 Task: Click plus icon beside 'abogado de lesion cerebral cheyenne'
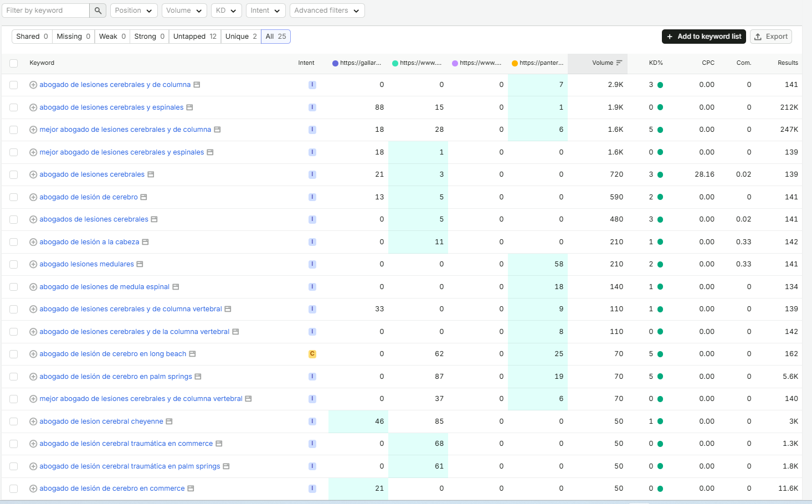(33, 421)
